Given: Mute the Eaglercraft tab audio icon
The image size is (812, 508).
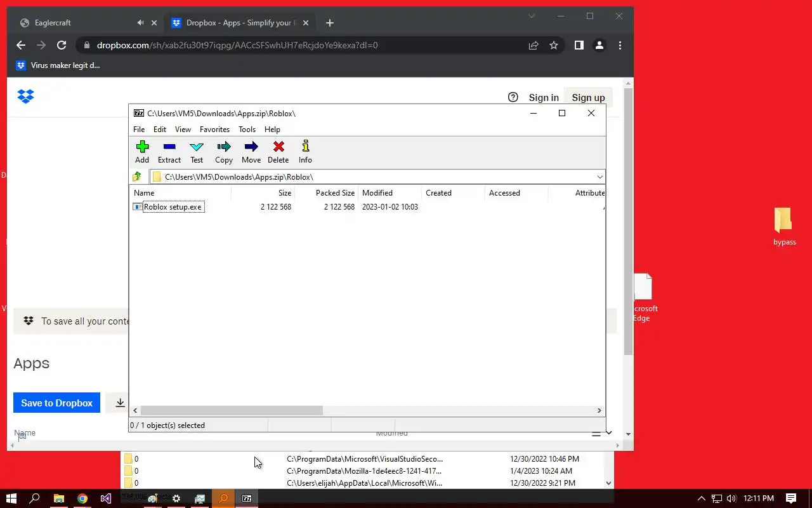Looking at the screenshot, I should pos(140,23).
